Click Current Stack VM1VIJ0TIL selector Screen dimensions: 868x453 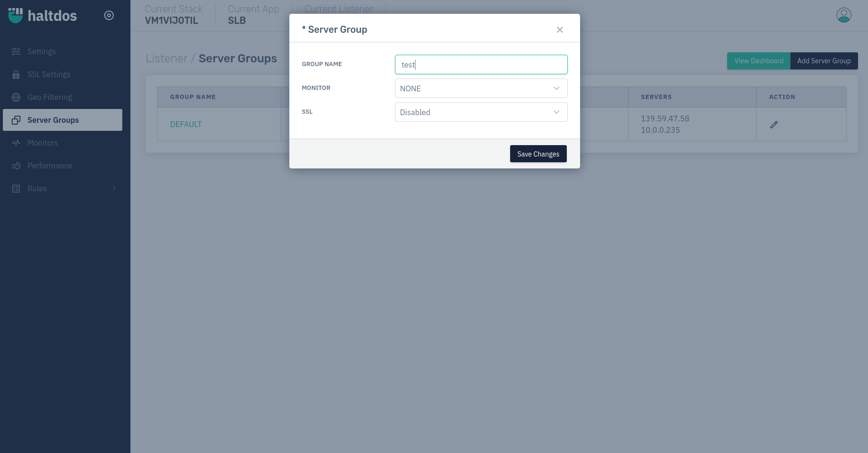pos(174,15)
